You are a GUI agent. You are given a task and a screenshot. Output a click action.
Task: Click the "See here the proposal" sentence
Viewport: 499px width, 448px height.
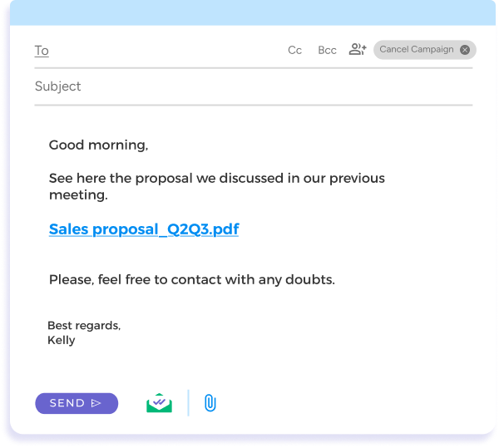pos(216,179)
